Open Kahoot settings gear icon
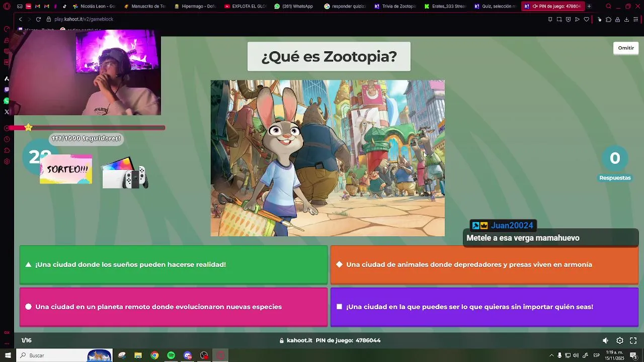The width and height of the screenshot is (644, 362). coord(620,340)
